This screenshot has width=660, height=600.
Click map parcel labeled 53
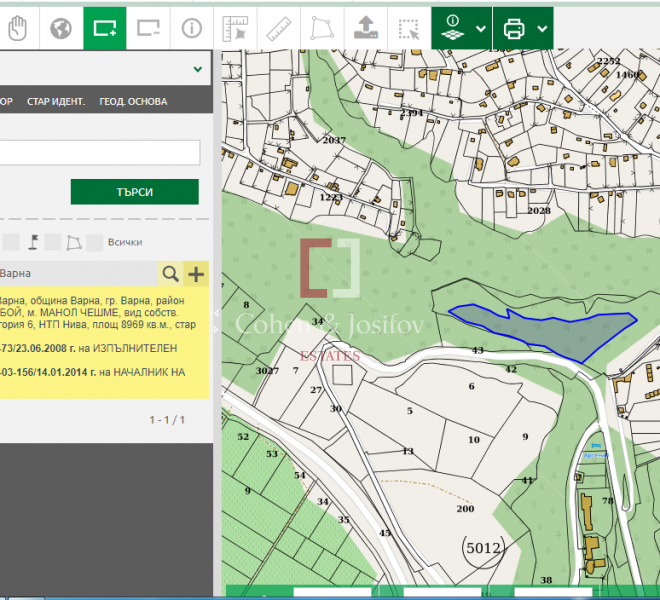coord(272,453)
